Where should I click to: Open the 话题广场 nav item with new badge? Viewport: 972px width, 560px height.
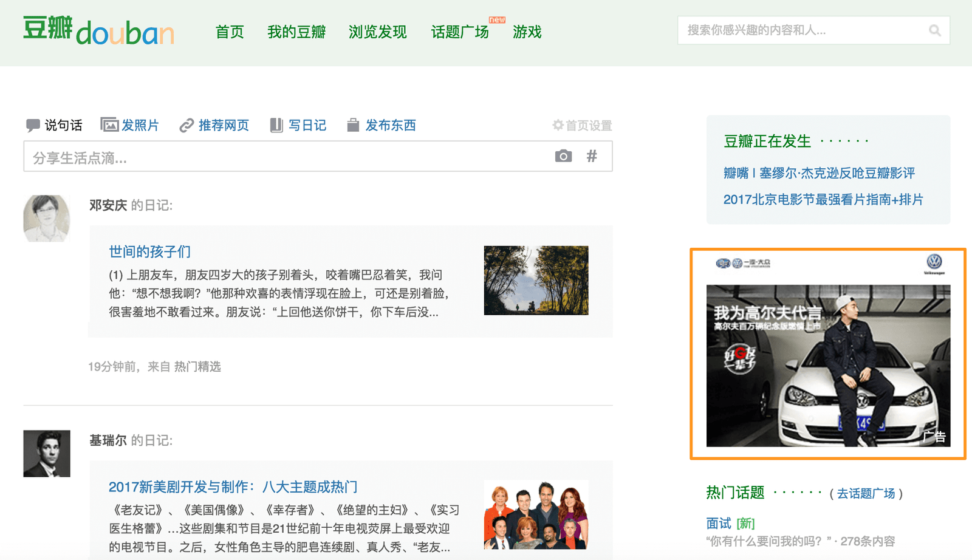(460, 32)
